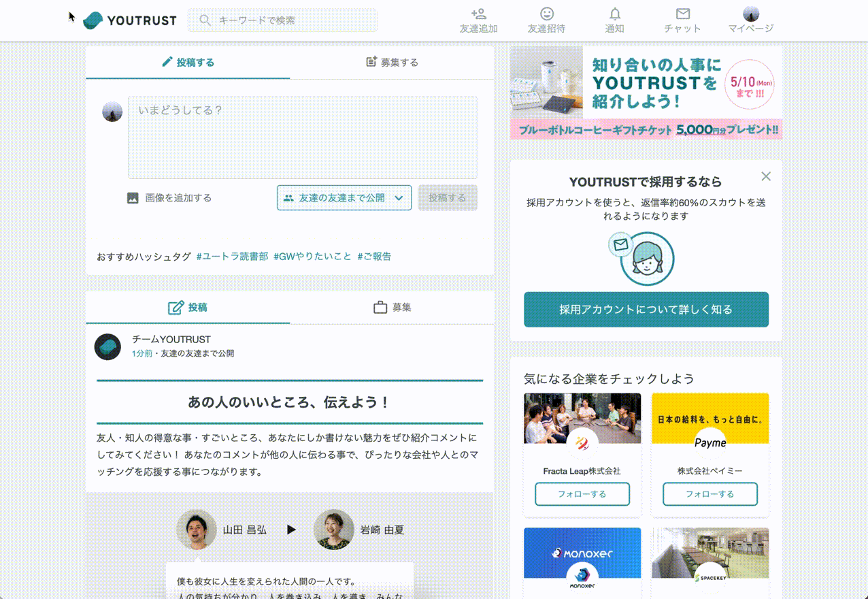Image resolution: width=868 pixels, height=599 pixels.
Task: Click your avatar beside the post box
Action: 112,112
